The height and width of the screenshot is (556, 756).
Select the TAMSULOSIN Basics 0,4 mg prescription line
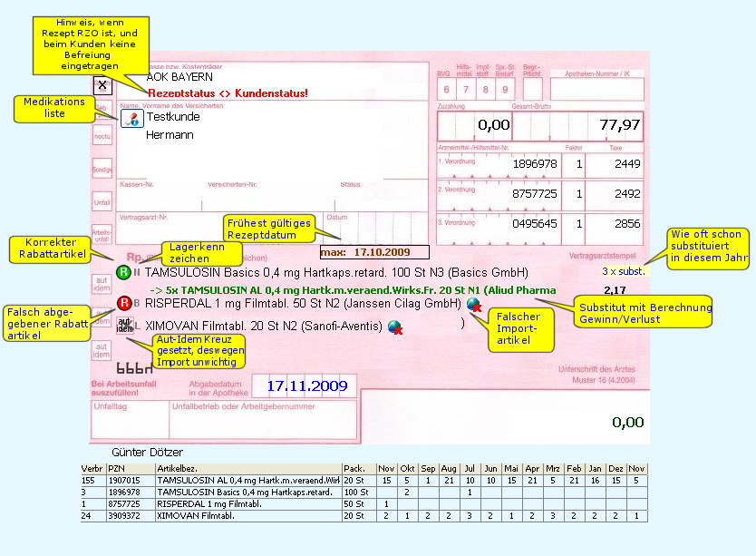(336, 273)
